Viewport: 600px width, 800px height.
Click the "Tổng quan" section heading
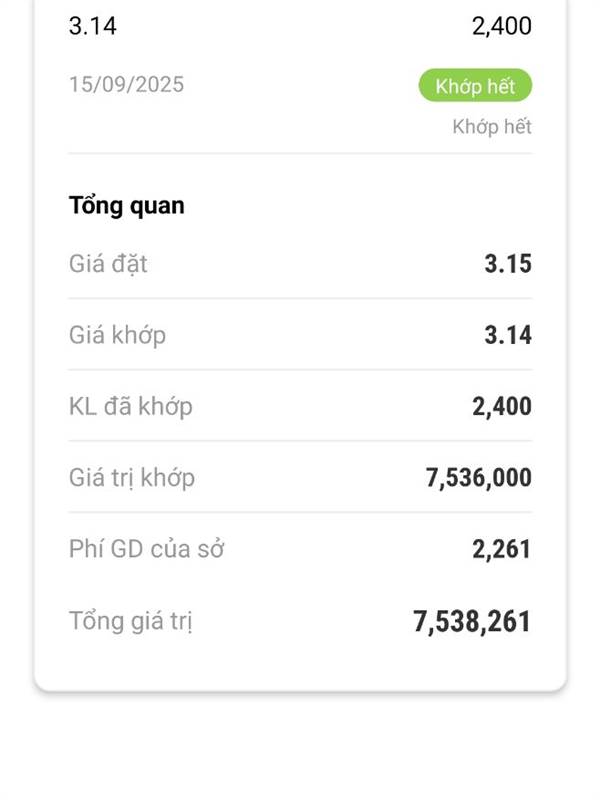[x=126, y=206]
